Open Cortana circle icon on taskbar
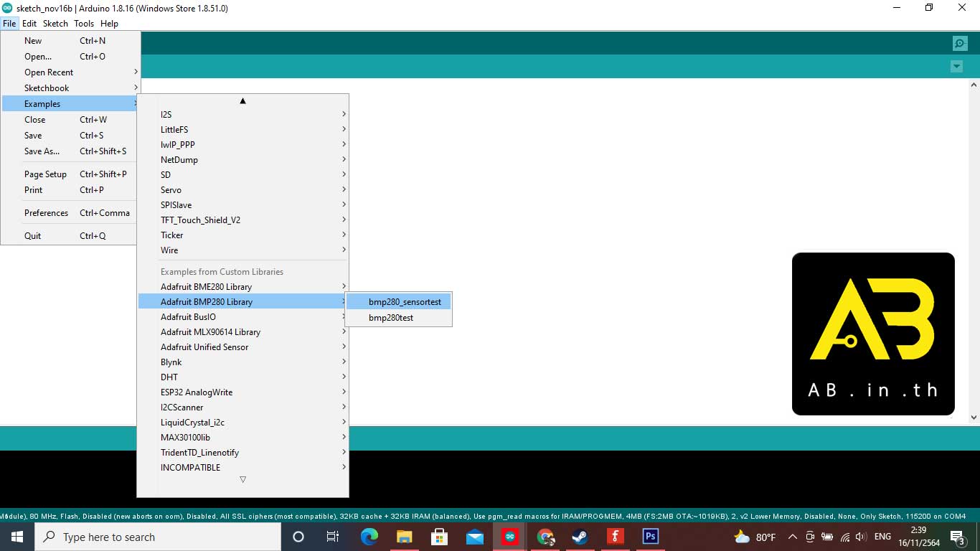This screenshot has width=980, height=551. point(298,537)
